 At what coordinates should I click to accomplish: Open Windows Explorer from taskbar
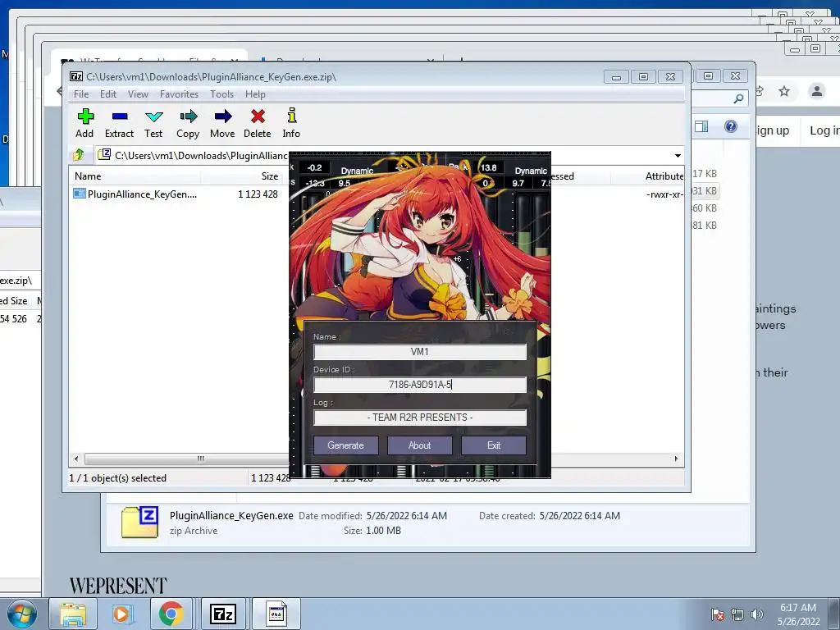(x=73, y=614)
